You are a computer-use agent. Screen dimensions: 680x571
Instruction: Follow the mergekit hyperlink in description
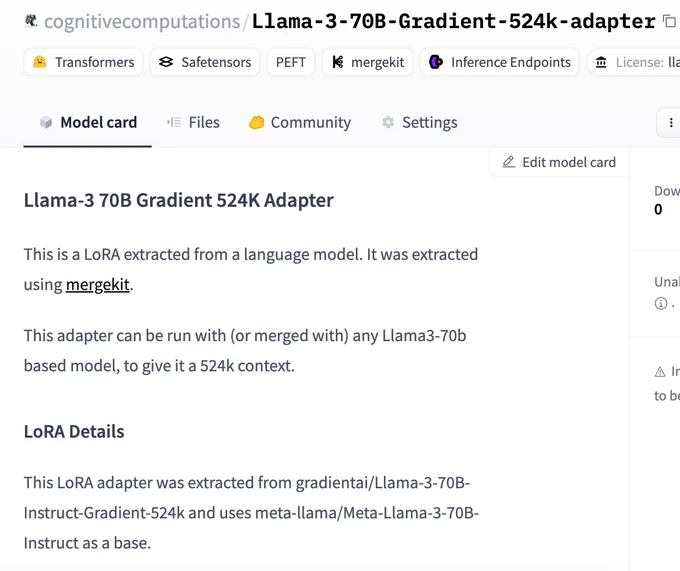pos(98,285)
